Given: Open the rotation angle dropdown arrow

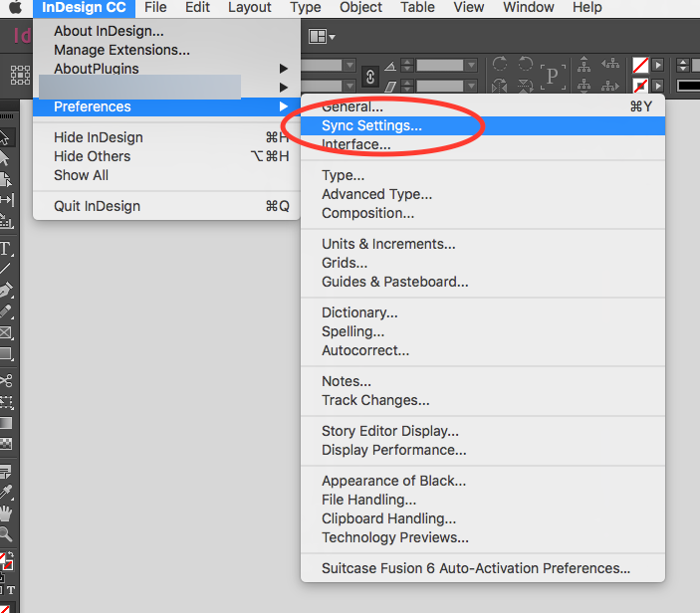Looking at the screenshot, I should pos(471,66).
